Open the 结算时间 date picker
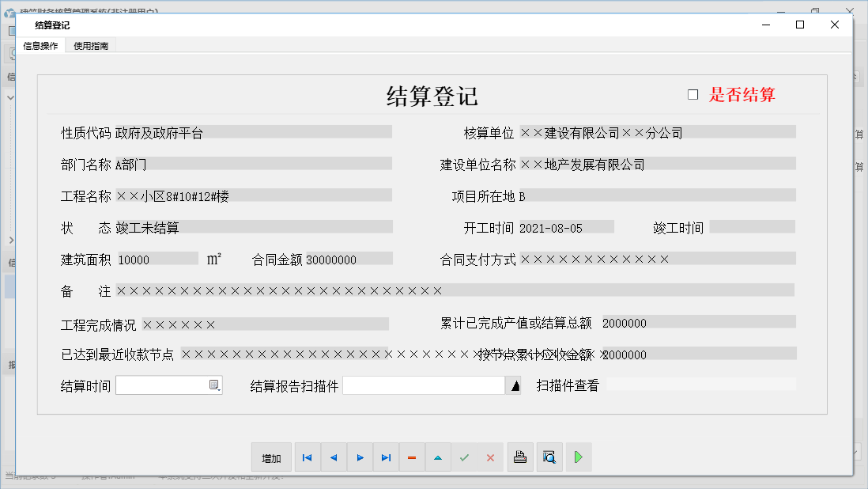 [x=215, y=385]
